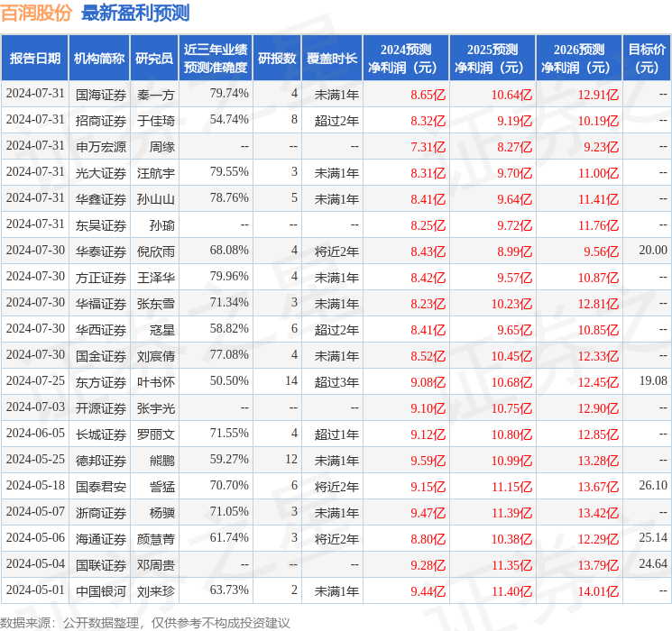Click target price 24.64
The image size is (672, 631).
point(653,563)
